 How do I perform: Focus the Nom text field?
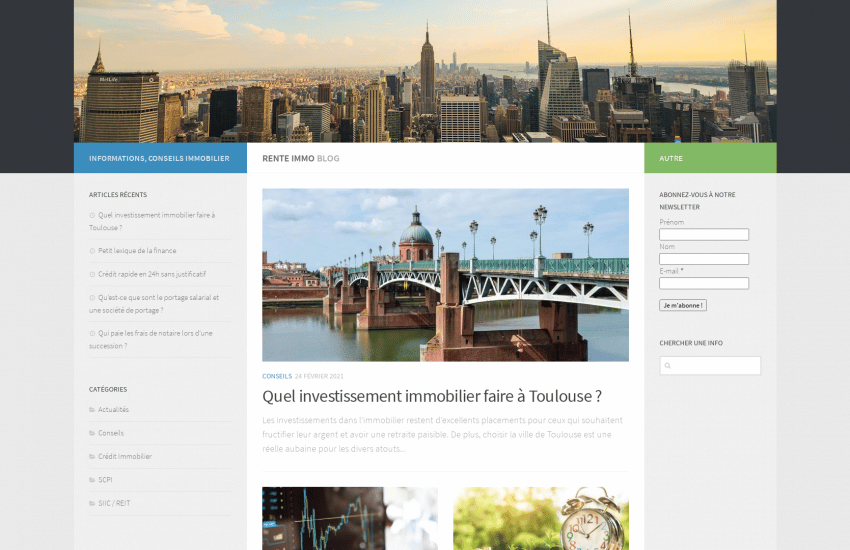pos(704,259)
